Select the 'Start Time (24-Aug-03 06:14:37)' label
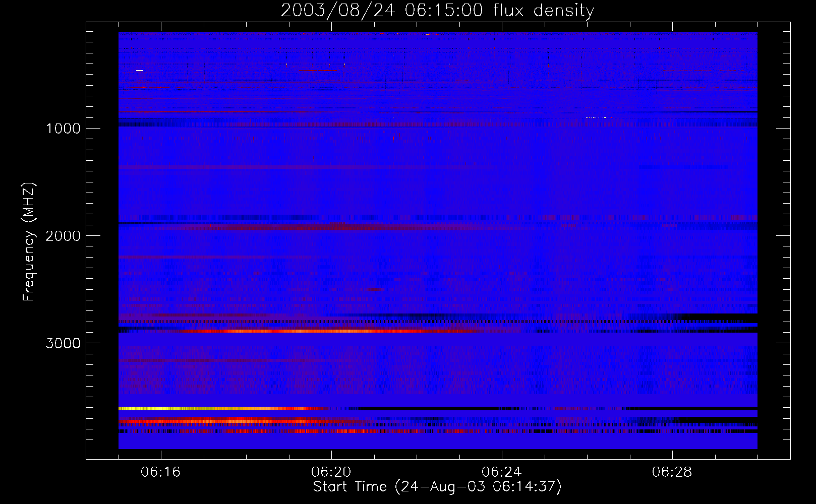816x504 pixels. click(437, 487)
